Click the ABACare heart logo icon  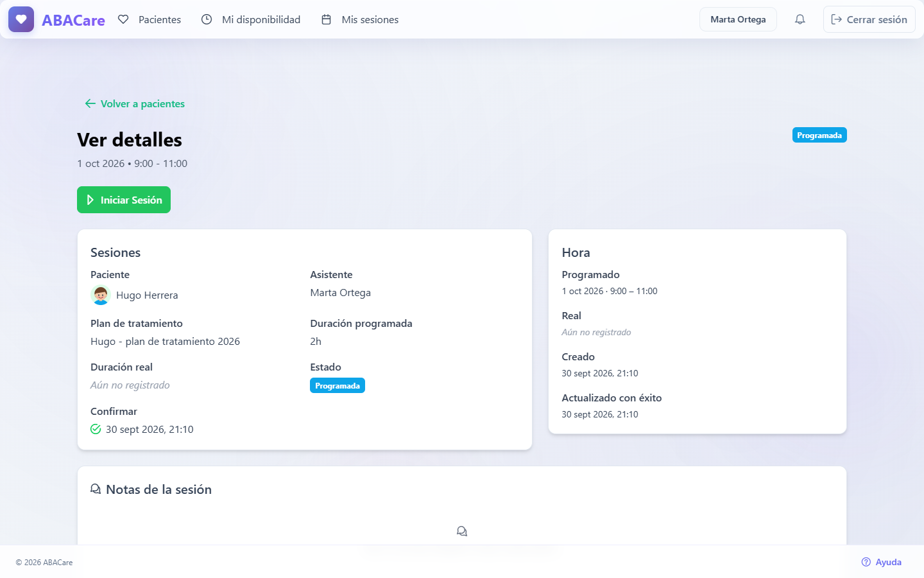[21, 19]
